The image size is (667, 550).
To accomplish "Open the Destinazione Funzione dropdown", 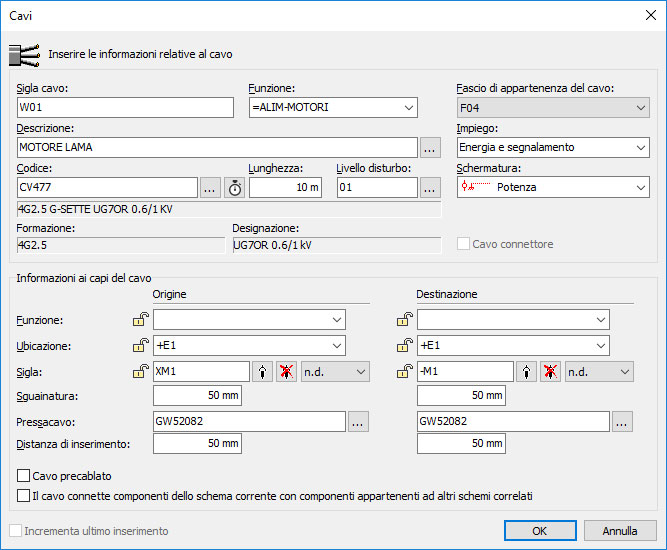I will click(601, 319).
